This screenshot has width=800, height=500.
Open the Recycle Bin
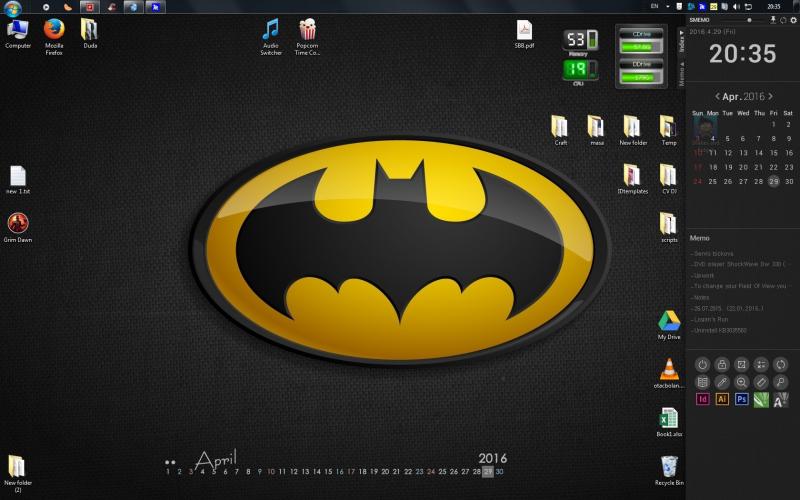tap(668, 470)
